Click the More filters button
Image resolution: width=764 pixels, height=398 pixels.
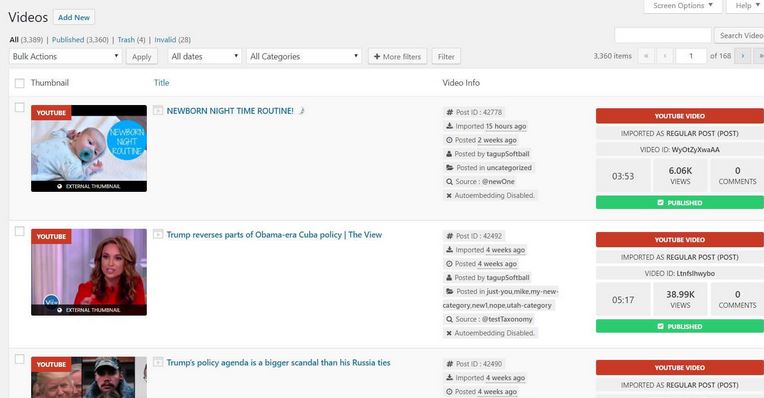398,57
